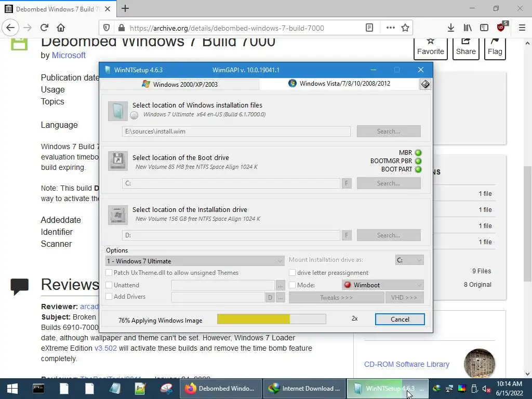The height and width of the screenshot is (399, 532).
Task: Toggle Firefox reader view
Action: (x=369, y=28)
